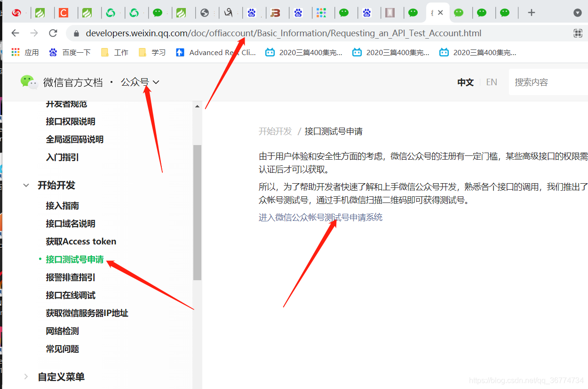Click the WeChat logo in page header
The width and height of the screenshot is (588, 389).
click(x=29, y=82)
